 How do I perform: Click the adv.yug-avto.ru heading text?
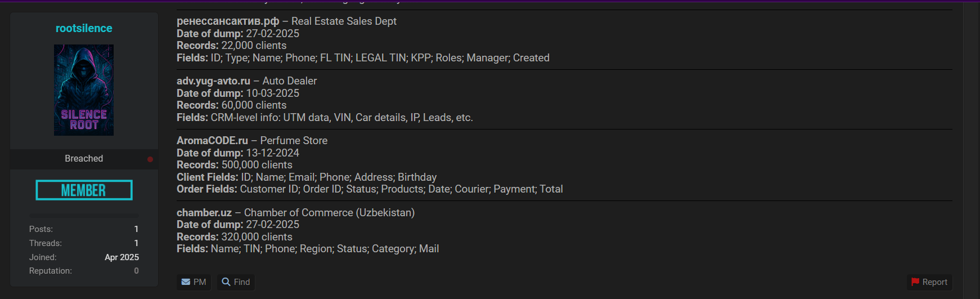coord(213,81)
